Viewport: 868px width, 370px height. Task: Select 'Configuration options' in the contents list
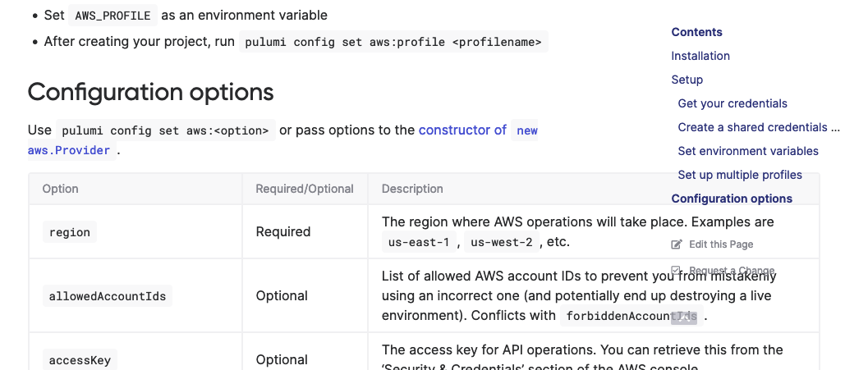tap(732, 199)
